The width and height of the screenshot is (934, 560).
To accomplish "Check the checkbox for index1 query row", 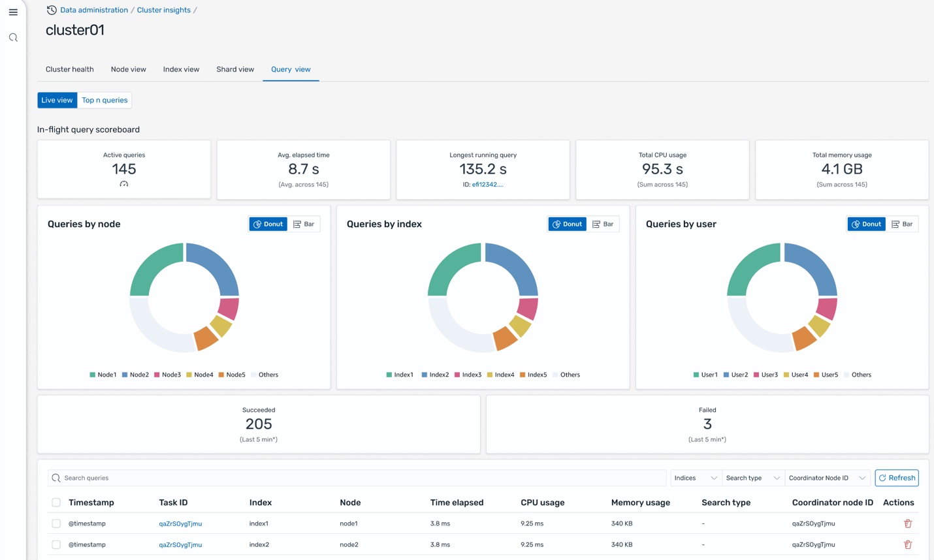I will [56, 523].
